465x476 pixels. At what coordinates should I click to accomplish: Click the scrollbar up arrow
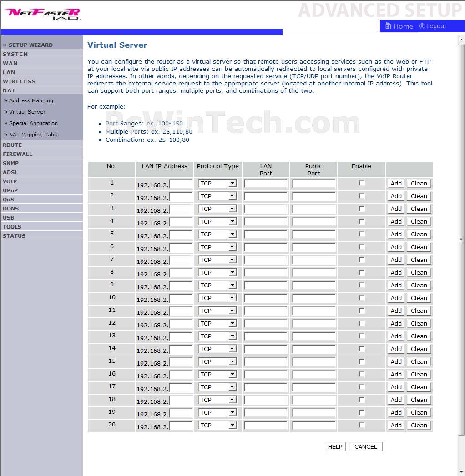(461, 40)
